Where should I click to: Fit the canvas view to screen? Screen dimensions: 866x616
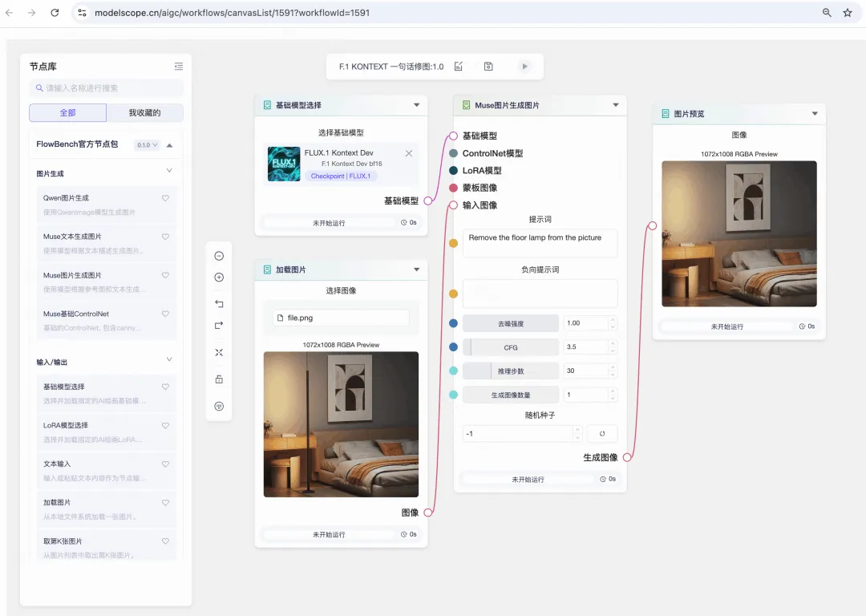pyautogui.click(x=219, y=352)
